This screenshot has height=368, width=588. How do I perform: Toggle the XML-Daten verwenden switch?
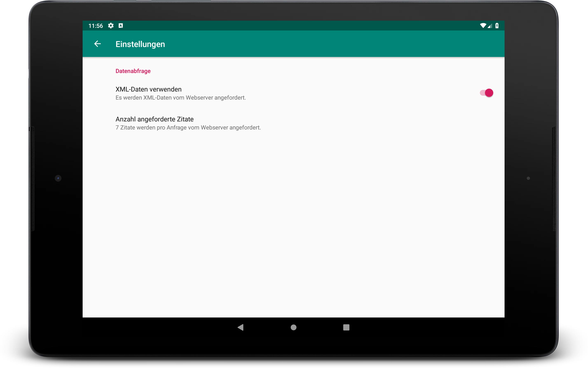[486, 93]
